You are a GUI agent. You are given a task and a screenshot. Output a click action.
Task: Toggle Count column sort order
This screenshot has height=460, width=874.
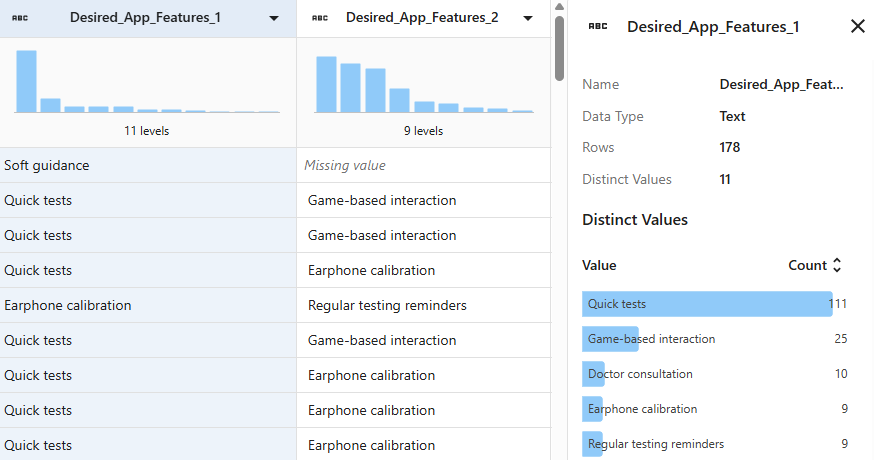[x=837, y=266]
